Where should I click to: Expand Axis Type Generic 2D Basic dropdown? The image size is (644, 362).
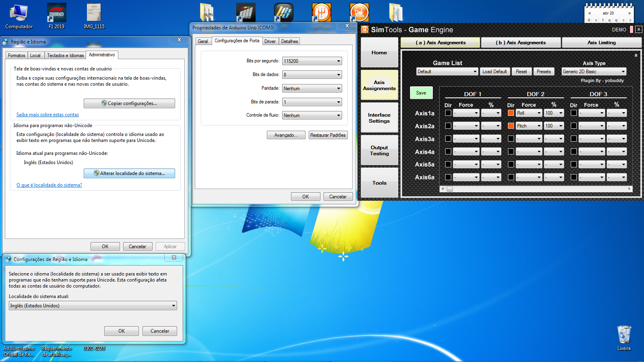coord(594,72)
